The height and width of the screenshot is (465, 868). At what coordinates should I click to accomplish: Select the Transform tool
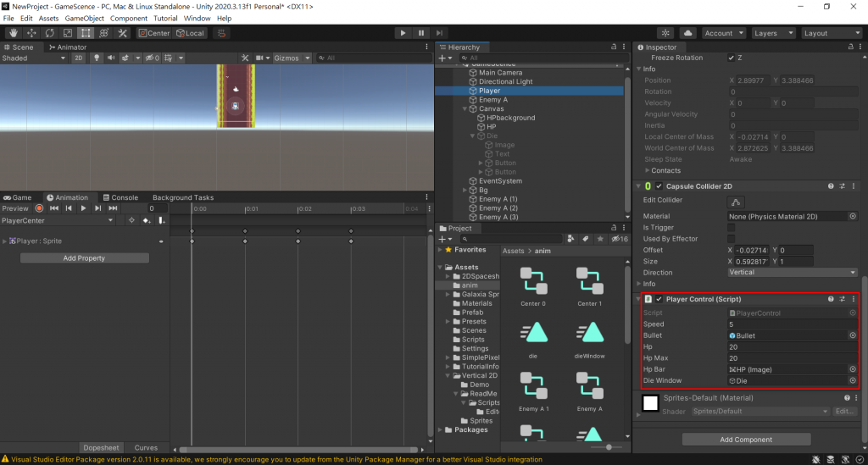[x=104, y=33]
